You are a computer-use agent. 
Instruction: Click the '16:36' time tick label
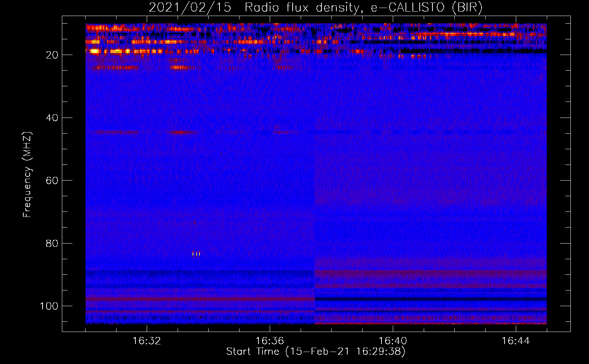pyautogui.click(x=270, y=341)
